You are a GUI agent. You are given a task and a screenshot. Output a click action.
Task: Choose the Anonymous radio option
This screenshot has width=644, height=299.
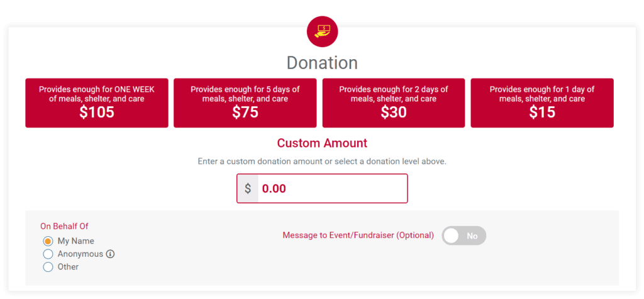click(x=48, y=254)
